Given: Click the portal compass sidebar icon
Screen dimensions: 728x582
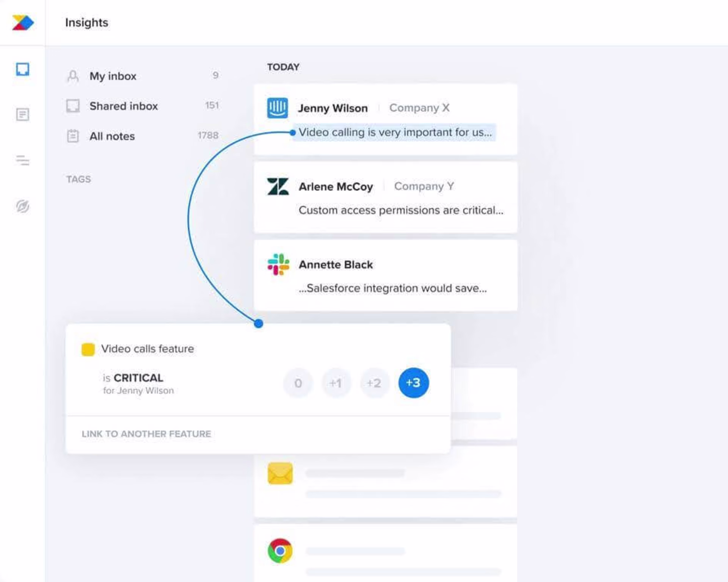Looking at the screenshot, I should pyautogui.click(x=23, y=206).
